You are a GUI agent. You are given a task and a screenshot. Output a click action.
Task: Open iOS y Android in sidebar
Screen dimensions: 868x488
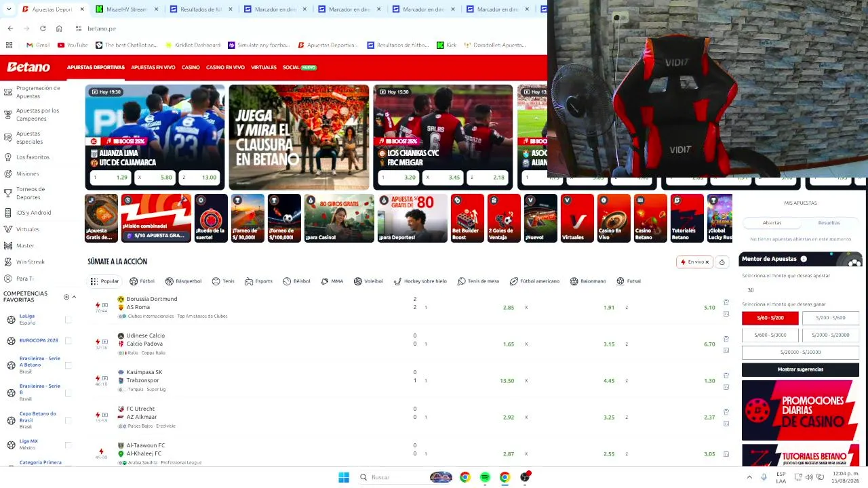tap(33, 213)
